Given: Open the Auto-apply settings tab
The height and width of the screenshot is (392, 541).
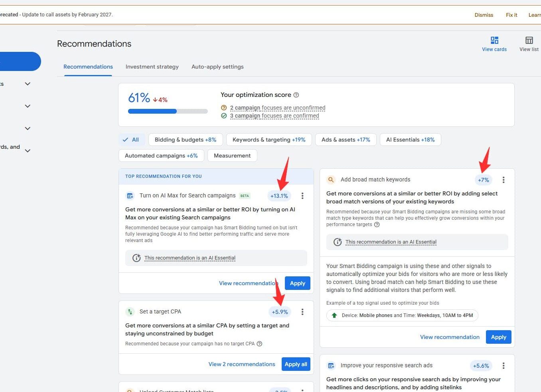Looking at the screenshot, I should 217,67.
